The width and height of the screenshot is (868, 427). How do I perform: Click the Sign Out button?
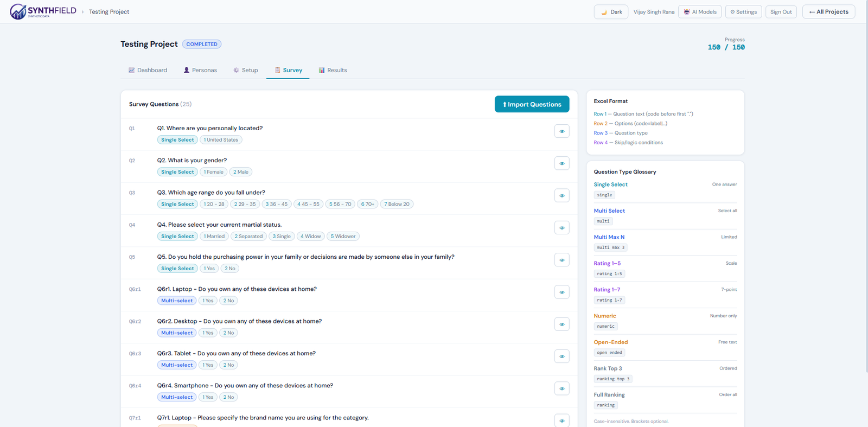[x=781, y=12]
